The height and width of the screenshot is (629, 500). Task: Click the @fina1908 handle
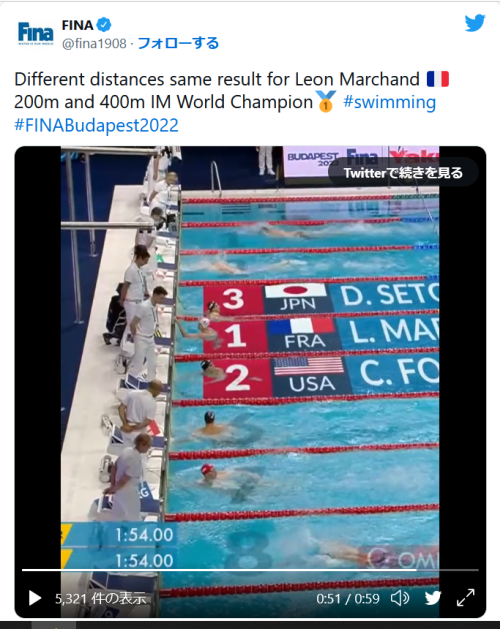pos(94,43)
